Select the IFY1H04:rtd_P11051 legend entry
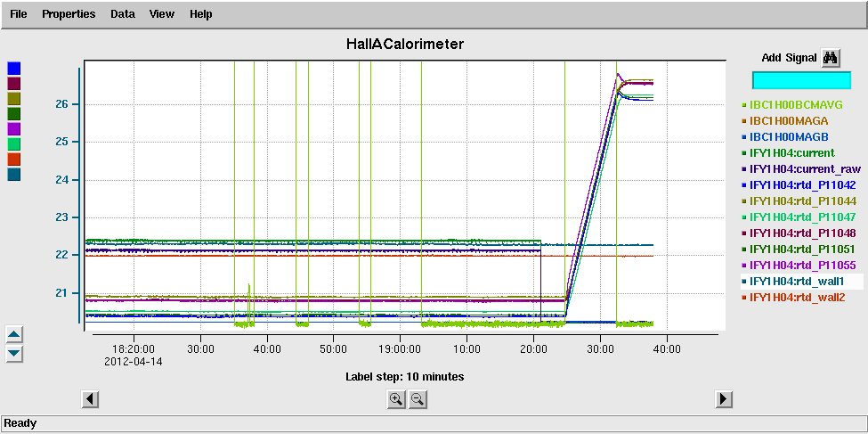This screenshot has width=868, height=434. [x=801, y=249]
